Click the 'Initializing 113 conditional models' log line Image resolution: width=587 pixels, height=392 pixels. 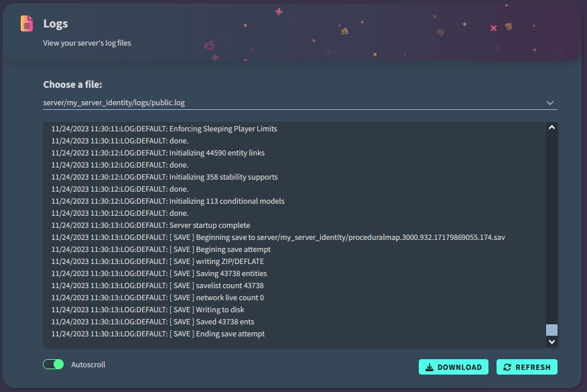pyautogui.click(x=168, y=201)
